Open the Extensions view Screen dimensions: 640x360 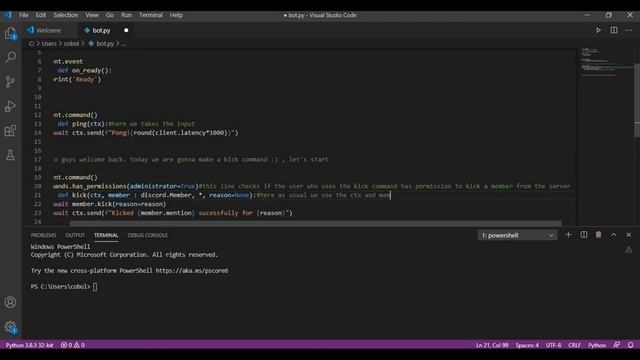point(10,131)
